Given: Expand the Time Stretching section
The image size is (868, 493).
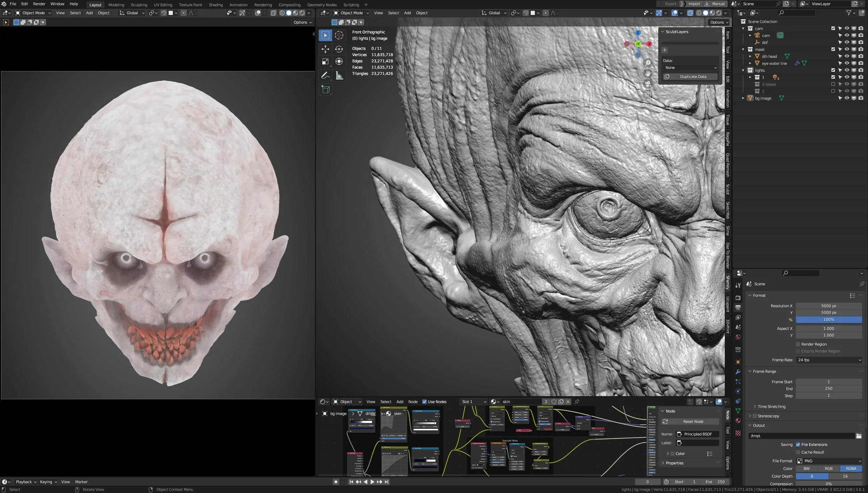Looking at the screenshot, I should (x=771, y=407).
